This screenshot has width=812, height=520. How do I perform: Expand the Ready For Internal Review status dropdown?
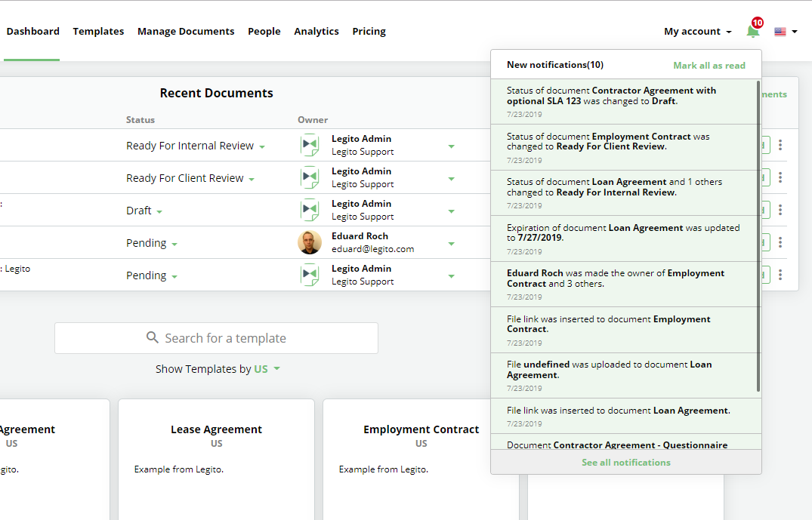(262, 147)
